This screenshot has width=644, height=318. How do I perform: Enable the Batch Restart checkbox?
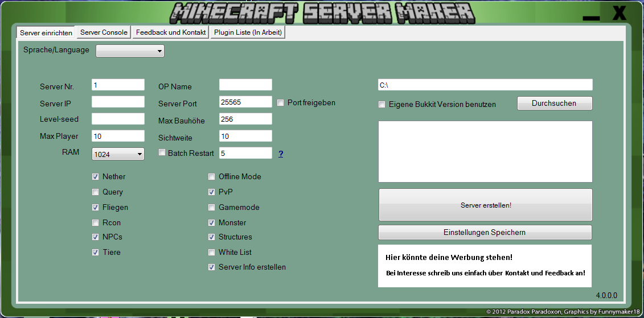(162, 152)
